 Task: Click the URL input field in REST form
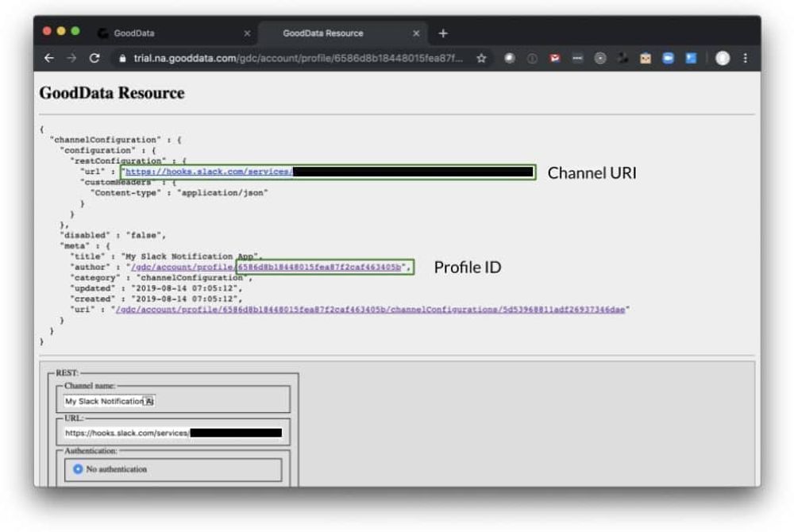(x=173, y=433)
